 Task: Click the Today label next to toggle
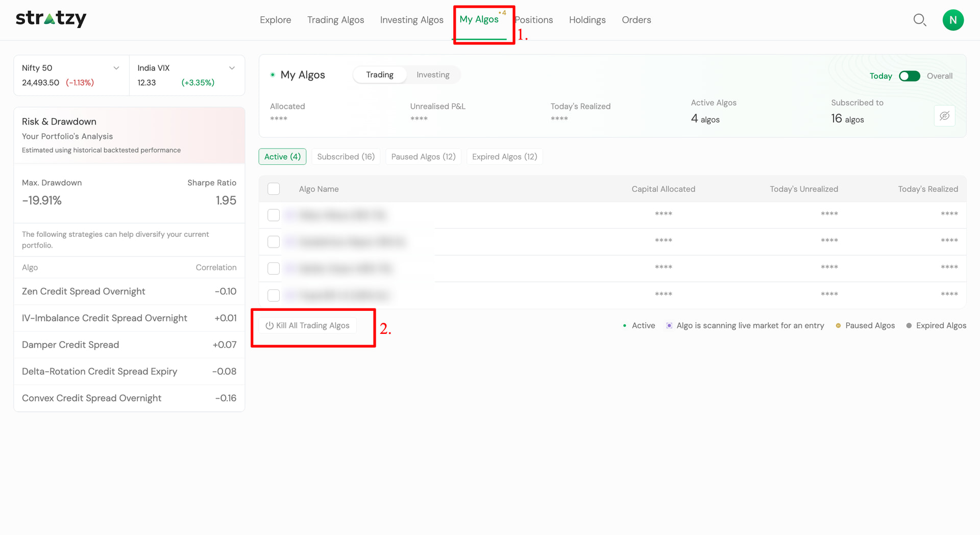click(880, 76)
